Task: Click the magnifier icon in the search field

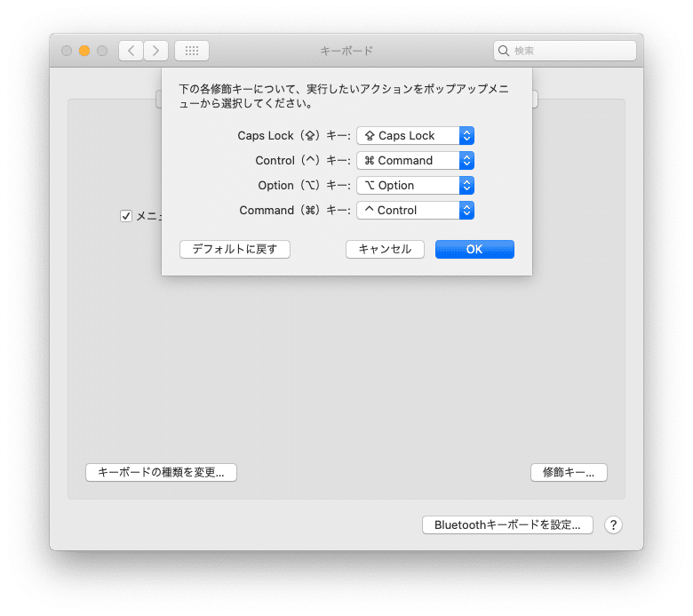Action: coord(504,51)
